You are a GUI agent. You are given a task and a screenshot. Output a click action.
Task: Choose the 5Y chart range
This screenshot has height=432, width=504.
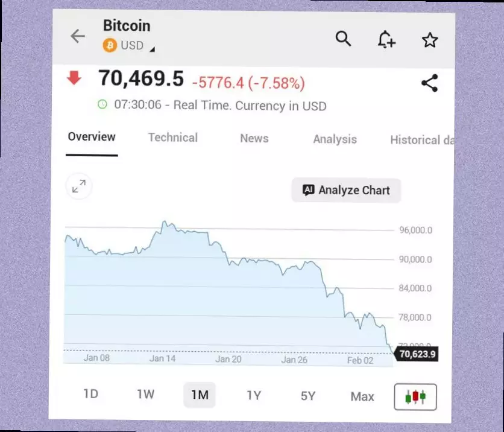tap(308, 396)
